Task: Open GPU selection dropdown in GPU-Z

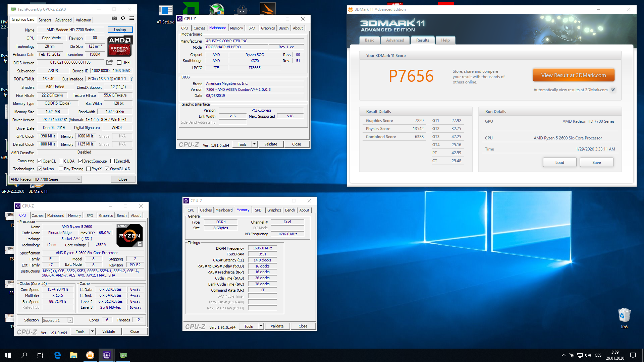Action: (x=46, y=179)
